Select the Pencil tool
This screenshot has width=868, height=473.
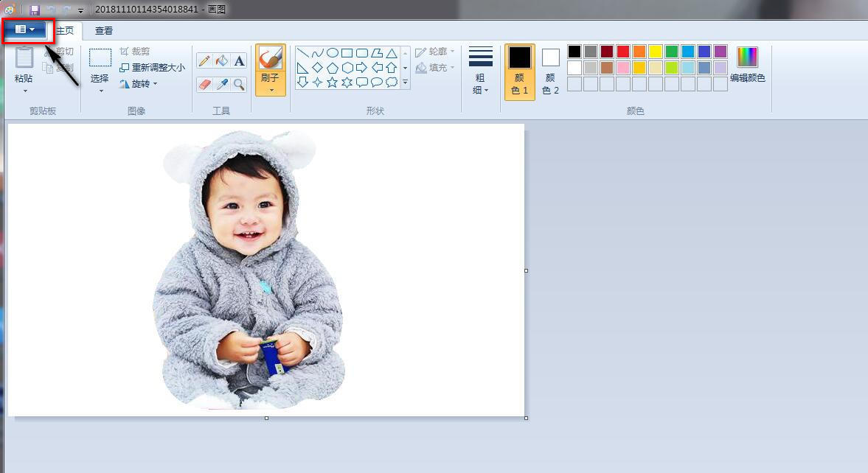coord(204,61)
